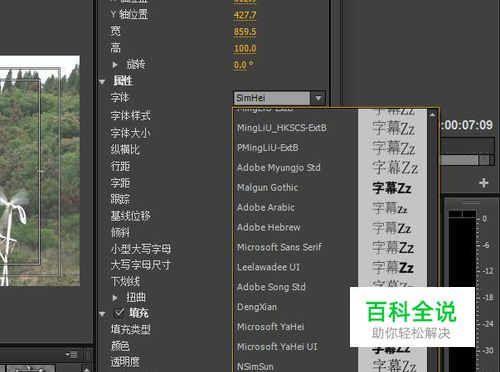Collapse the 属性 properties section
This screenshot has height=372, width=500.
pos(102,81)
